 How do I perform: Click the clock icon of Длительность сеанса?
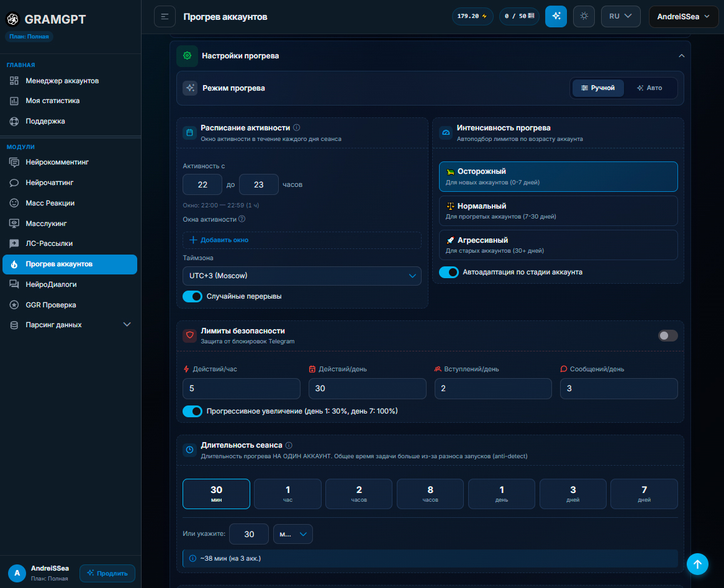coord(190,450)
